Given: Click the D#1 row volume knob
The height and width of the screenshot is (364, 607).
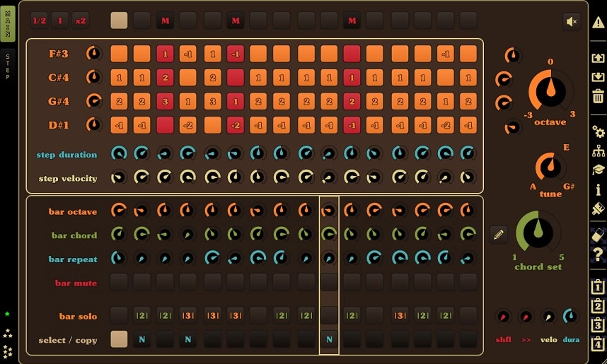Looking at the screenshot, I should click(94, 125).
